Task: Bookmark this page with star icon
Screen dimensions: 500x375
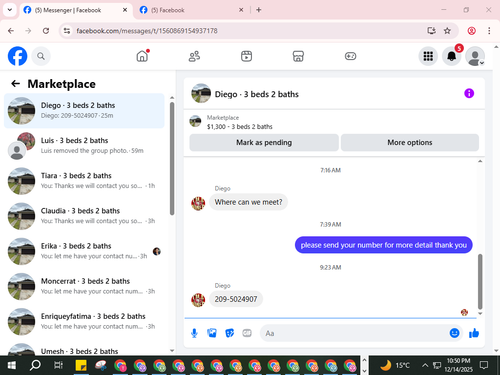Action: pyautogui.click(x=447, y=31)
